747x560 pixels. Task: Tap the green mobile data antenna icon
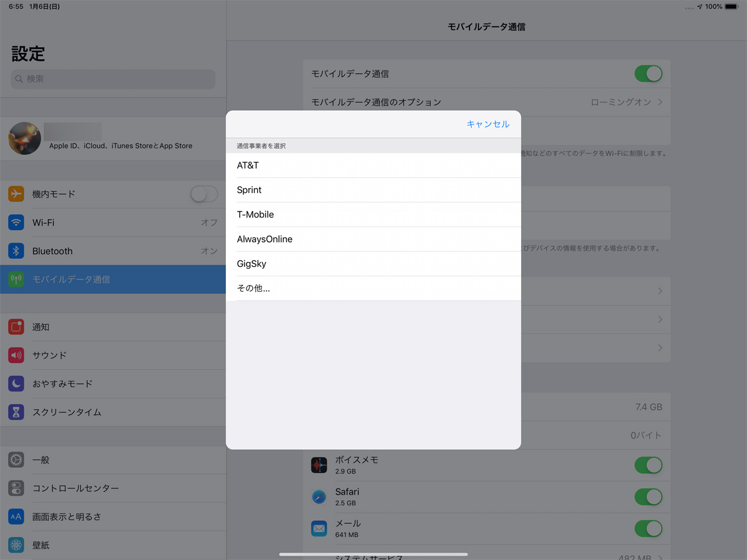tap(16, 279)
